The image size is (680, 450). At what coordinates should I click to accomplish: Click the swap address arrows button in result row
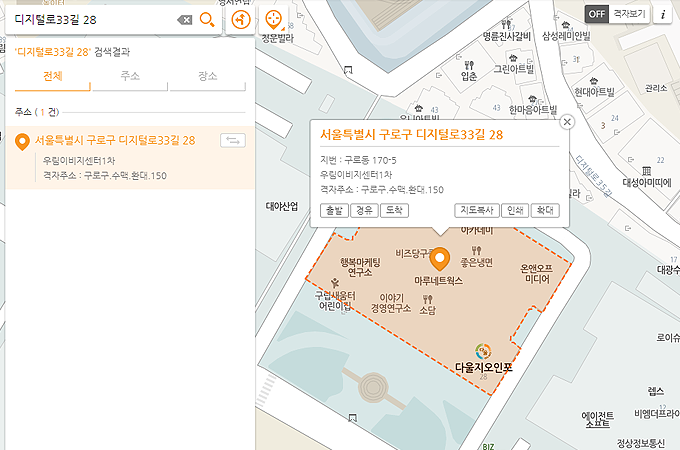coord(233,140)
